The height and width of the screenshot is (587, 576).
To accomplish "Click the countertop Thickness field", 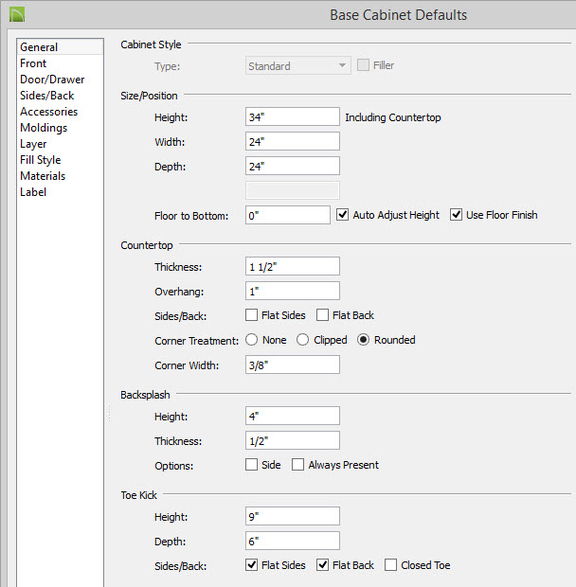I will 292,267.
